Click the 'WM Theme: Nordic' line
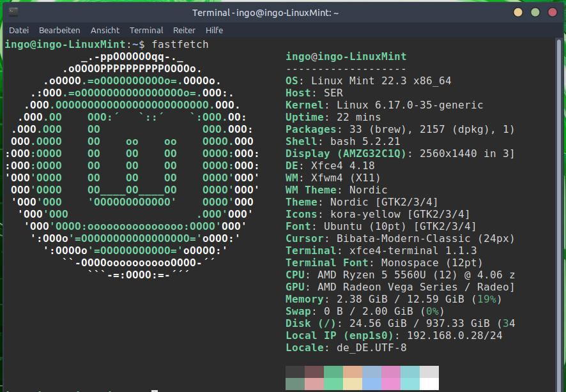The height and width of the screenshot is (392, 566). point(337,190)
